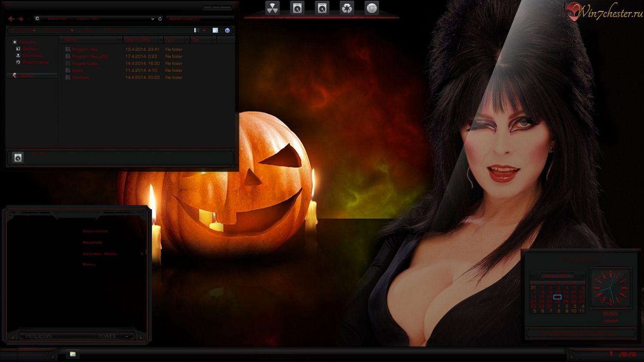Select Run... in the Start menu
This screenshot has width=644, height=362.
click(x=89, y=265)
